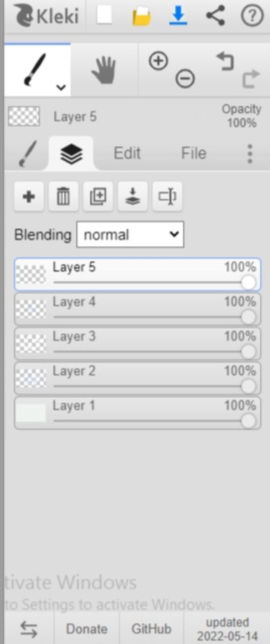Viewport: 270px width, 644px height.
Task: Open the three-dot more options menu
Action: coord(250,154)
